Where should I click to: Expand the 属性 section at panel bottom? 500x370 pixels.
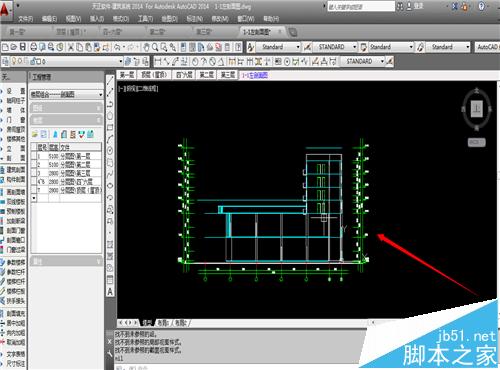pos(66,261)
